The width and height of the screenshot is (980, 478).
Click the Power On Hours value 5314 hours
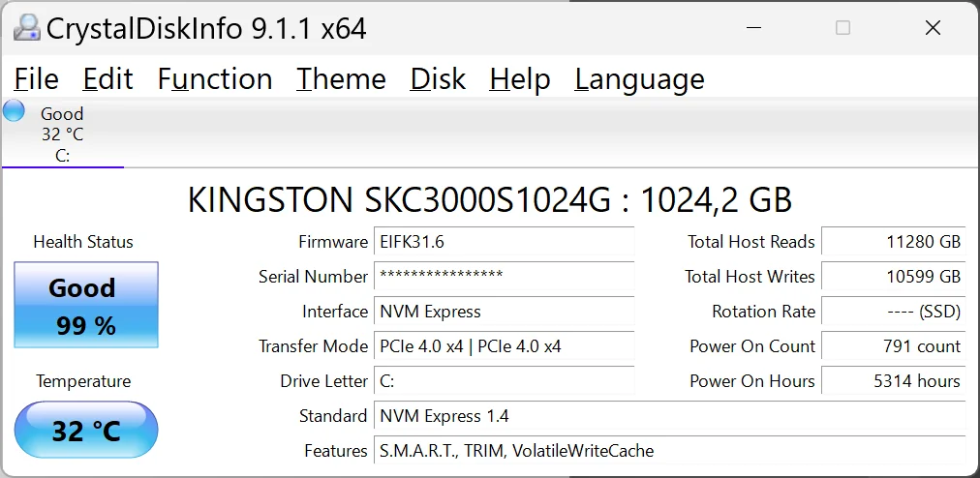893,381
